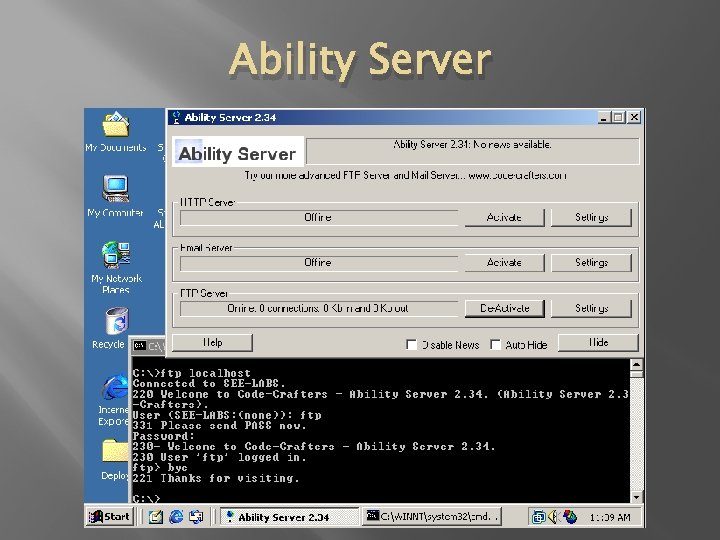Viewport: 720px width, 540px height.
Task: Click the taskbar clock
Action: click(x=610, y=518)
